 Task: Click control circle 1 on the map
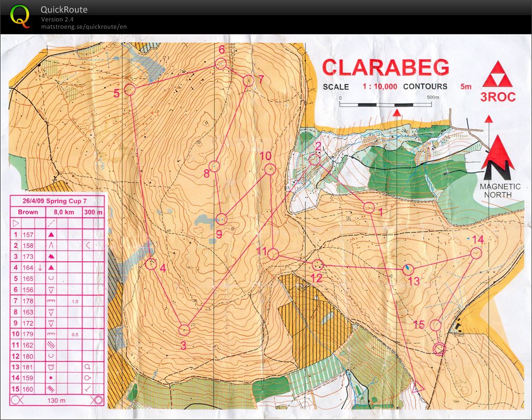[x=369, y=208]
